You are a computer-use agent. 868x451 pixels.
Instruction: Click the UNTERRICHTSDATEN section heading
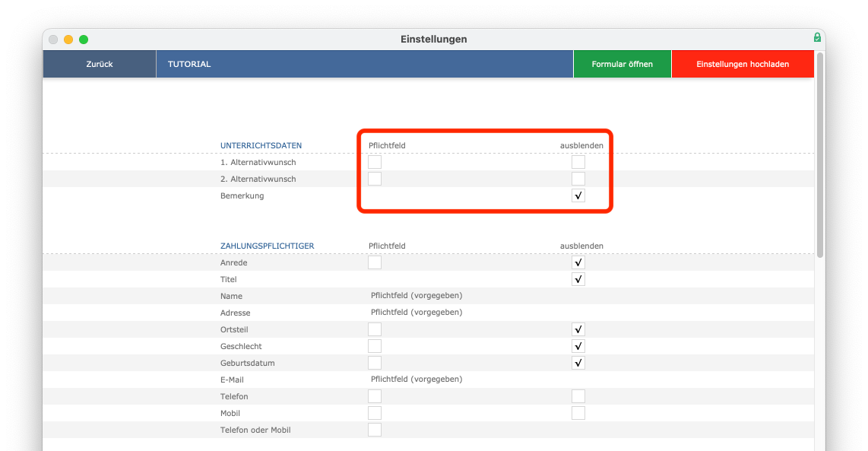[261, 146]
